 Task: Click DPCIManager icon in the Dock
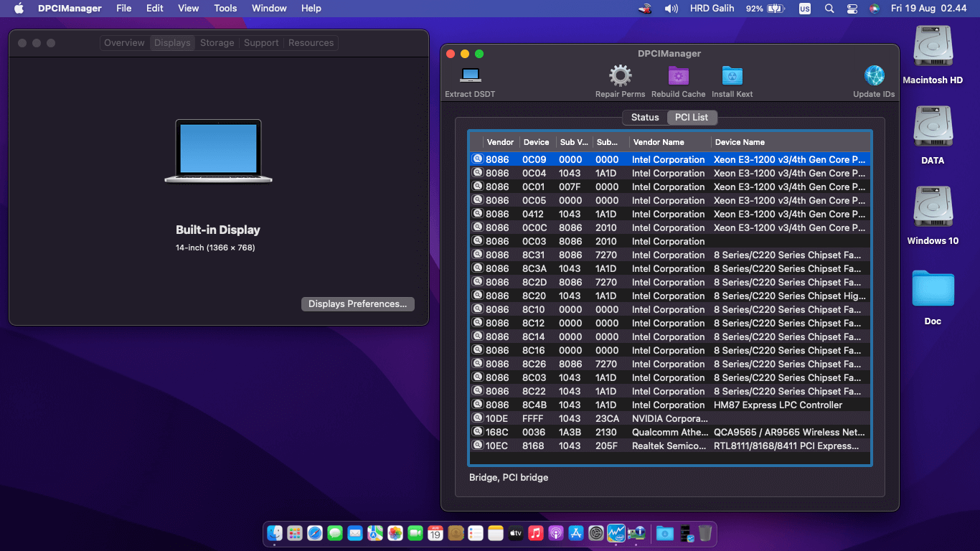[636, 533]
